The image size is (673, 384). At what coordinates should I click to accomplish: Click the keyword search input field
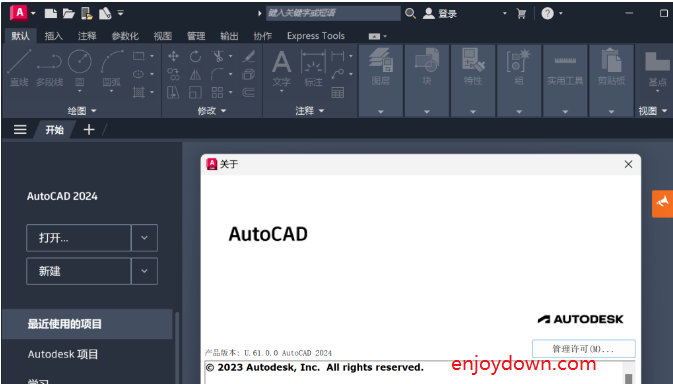point(333,13)
